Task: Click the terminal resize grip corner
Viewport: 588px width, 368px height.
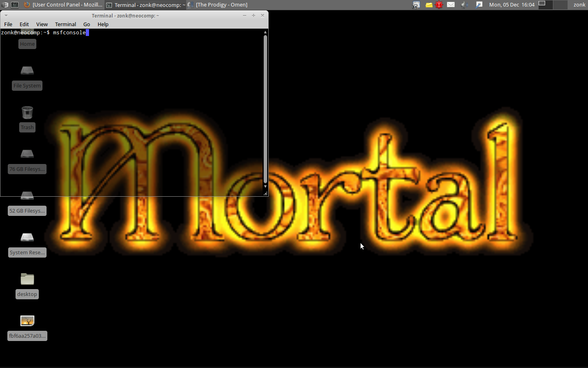Action: tap(265, 193)
